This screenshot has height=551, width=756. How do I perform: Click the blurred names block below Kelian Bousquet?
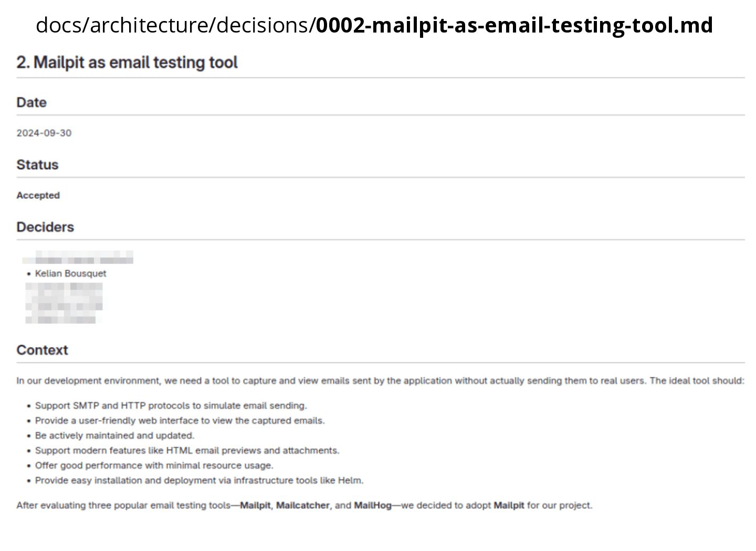coord(64,303)
